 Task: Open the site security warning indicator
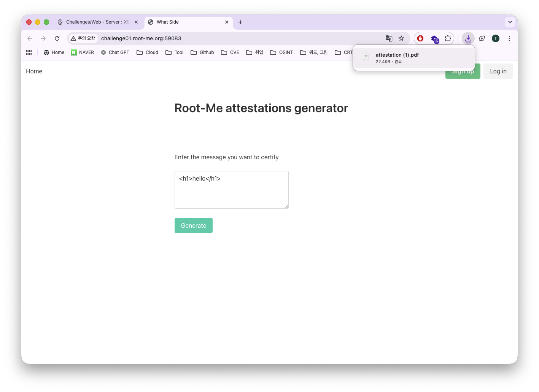pyautogui.click(x=83, y=38)
